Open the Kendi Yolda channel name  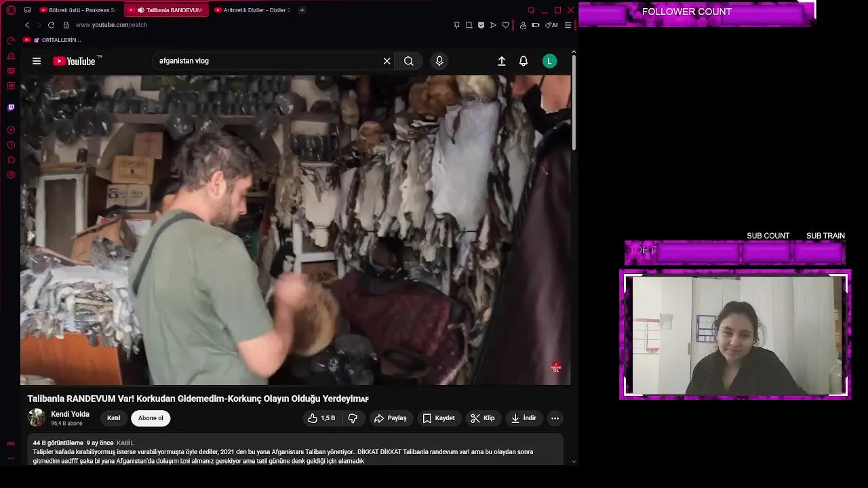(x=70, y=414)
